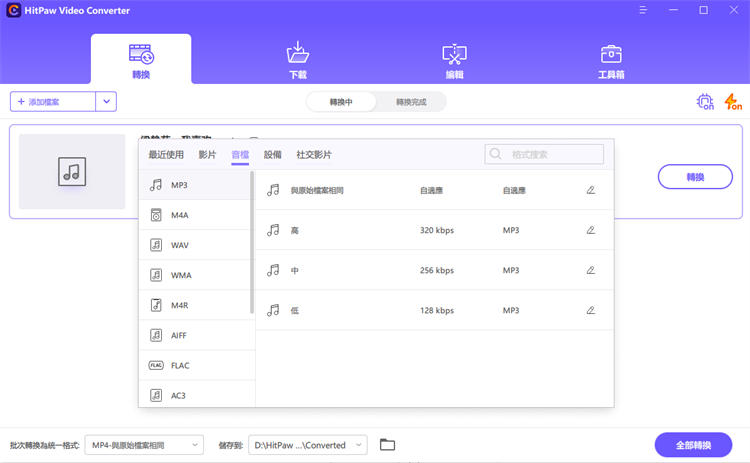Click the WMA file icon
Image resolution: width=750 pixels, height=463 pixels.
(156, 275)
